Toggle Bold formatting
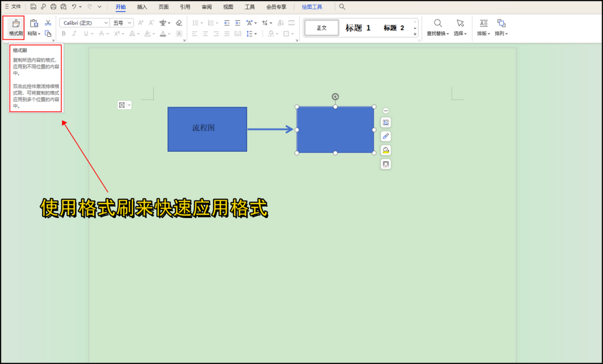The image size is (603, 364). point(63,34)
